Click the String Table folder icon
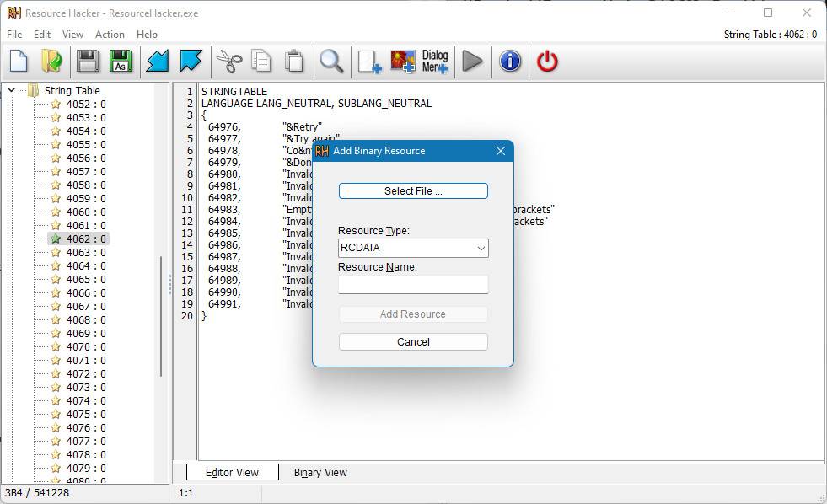The height and width of the screenshot is (504, 827). (33, 91)
